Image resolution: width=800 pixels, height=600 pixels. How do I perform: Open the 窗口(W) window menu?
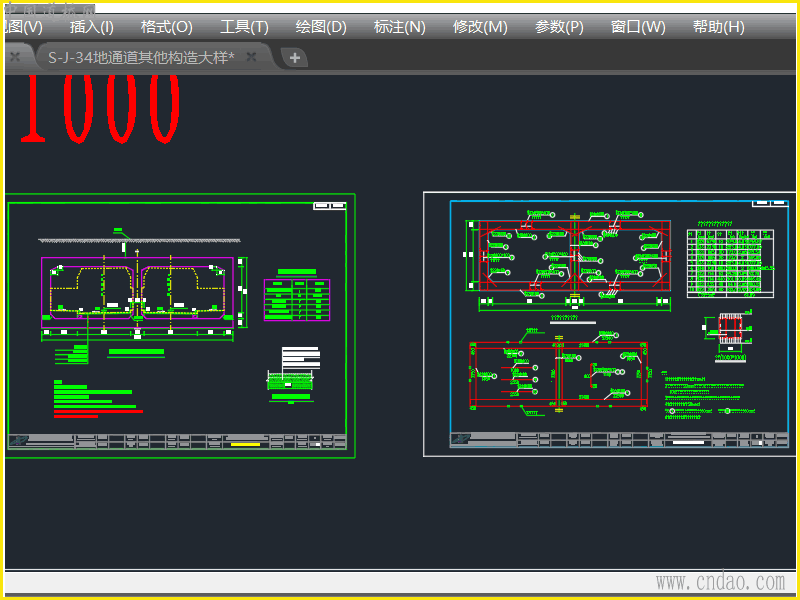[x=638, y=27]
